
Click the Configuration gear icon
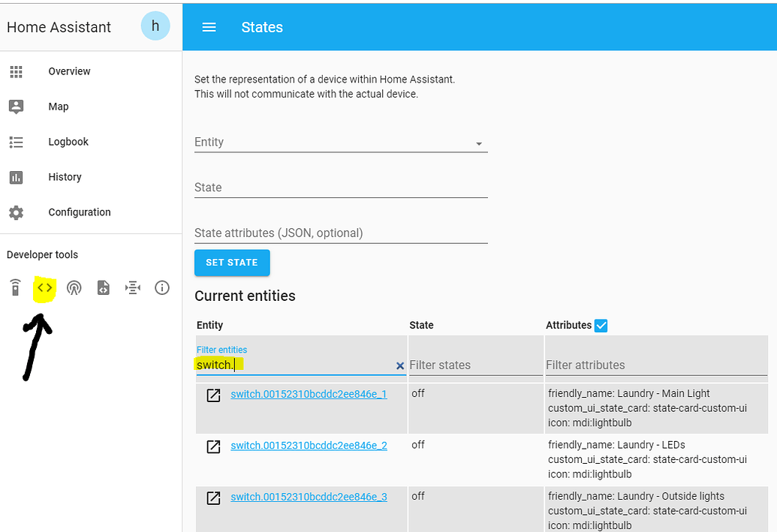tap(16, 212)
